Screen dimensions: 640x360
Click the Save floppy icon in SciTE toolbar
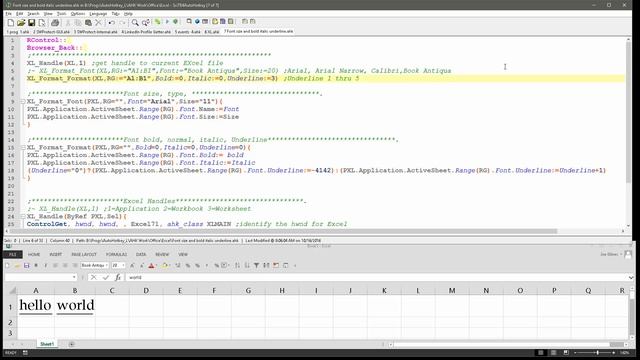tap(31, 23)
